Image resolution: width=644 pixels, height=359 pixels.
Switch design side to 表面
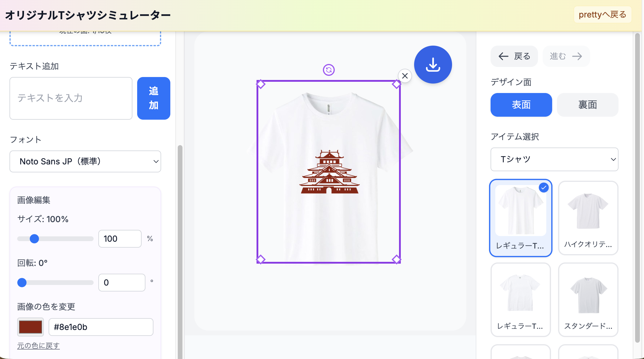521,105
